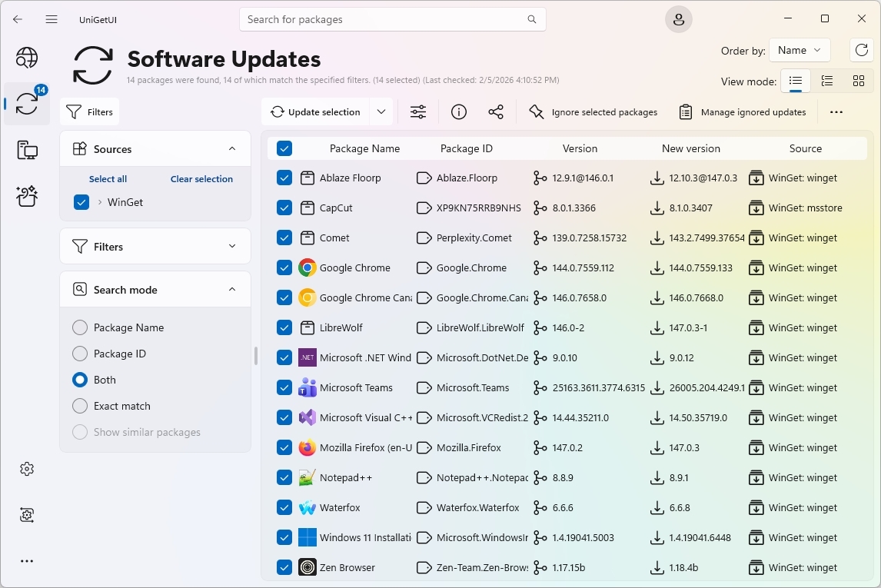Uncheck the WinGet source checkbox
The image size is (881, 588).
pos(81,202)
